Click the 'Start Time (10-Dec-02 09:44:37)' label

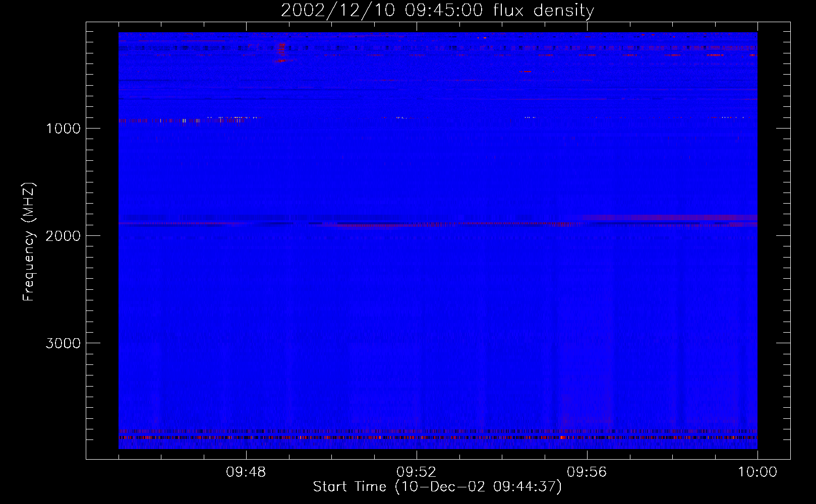tap(437, 487)
